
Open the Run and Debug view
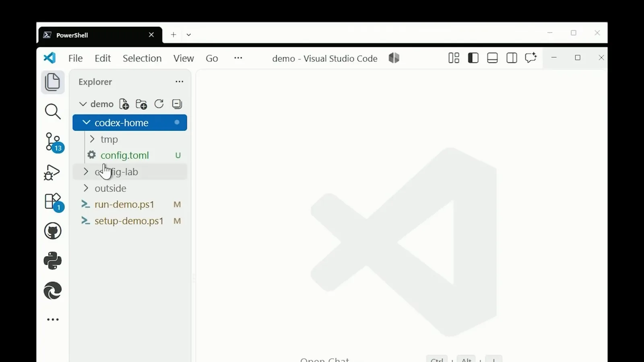pos(52,172)
